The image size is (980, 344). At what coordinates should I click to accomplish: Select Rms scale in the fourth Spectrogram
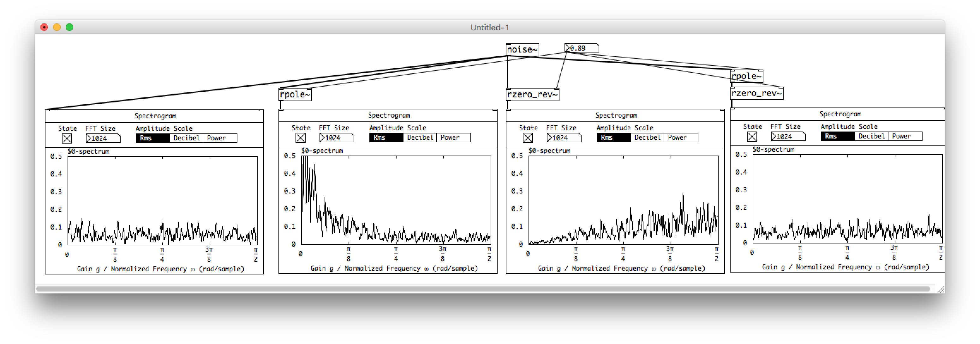[837, 136]
